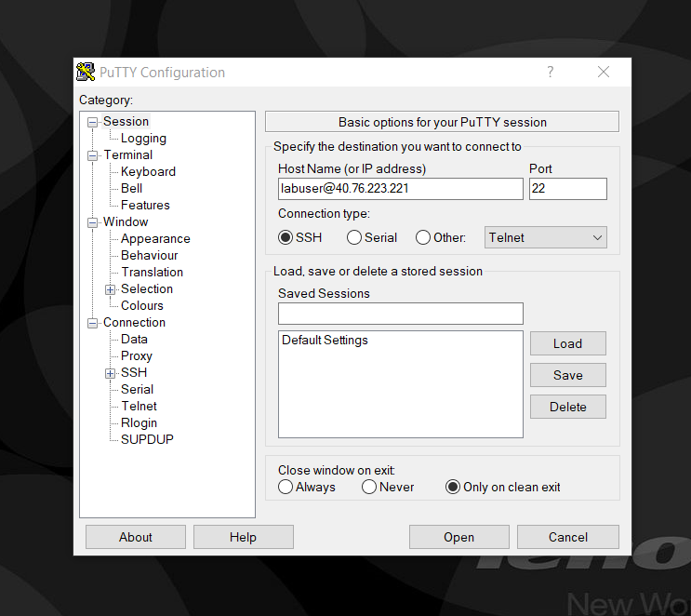Open the Keyboard settings category
The image size is (691, 616).
click(x=148, y=171)
